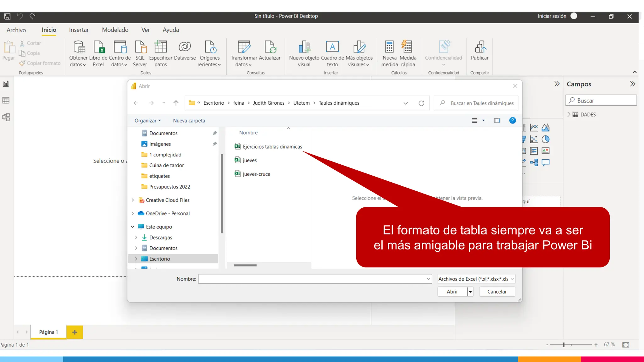Click the zoom in plus button

pos(596,345)
